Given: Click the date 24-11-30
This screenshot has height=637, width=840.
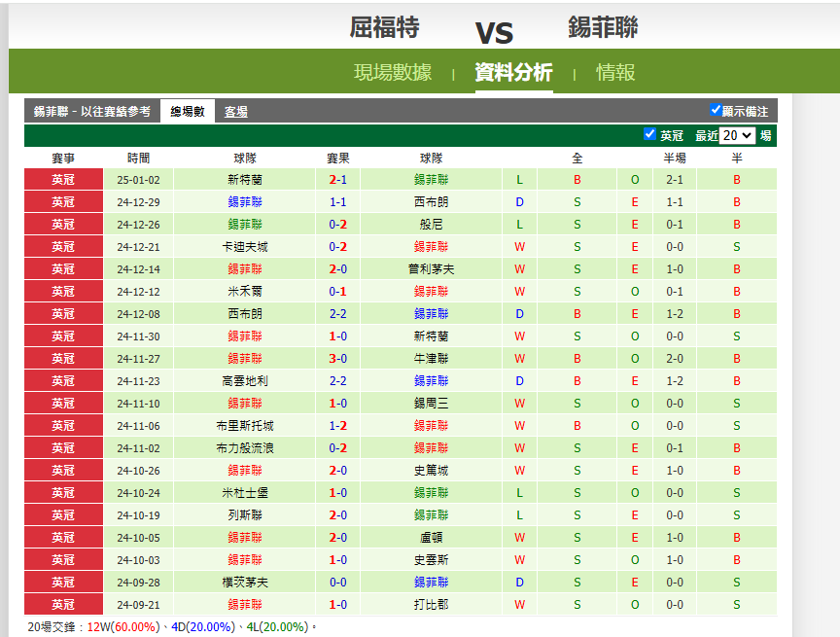Looking at the screenshot, I should (x=138, y=336).
